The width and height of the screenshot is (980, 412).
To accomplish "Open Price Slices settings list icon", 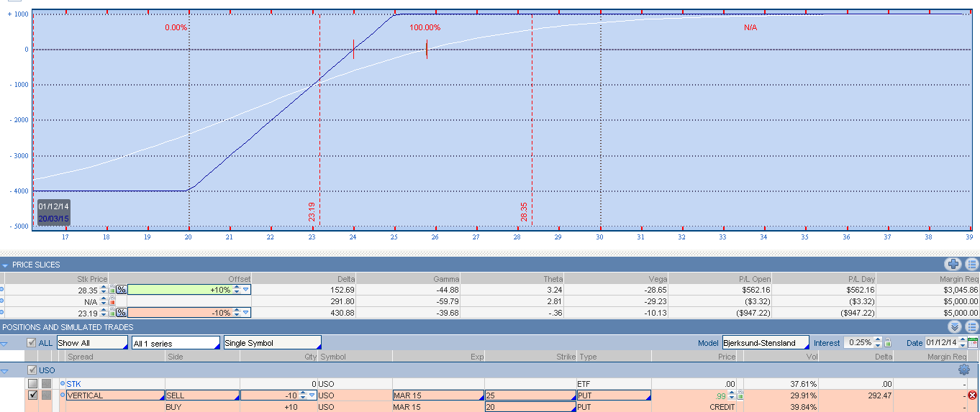I will 971,265.
